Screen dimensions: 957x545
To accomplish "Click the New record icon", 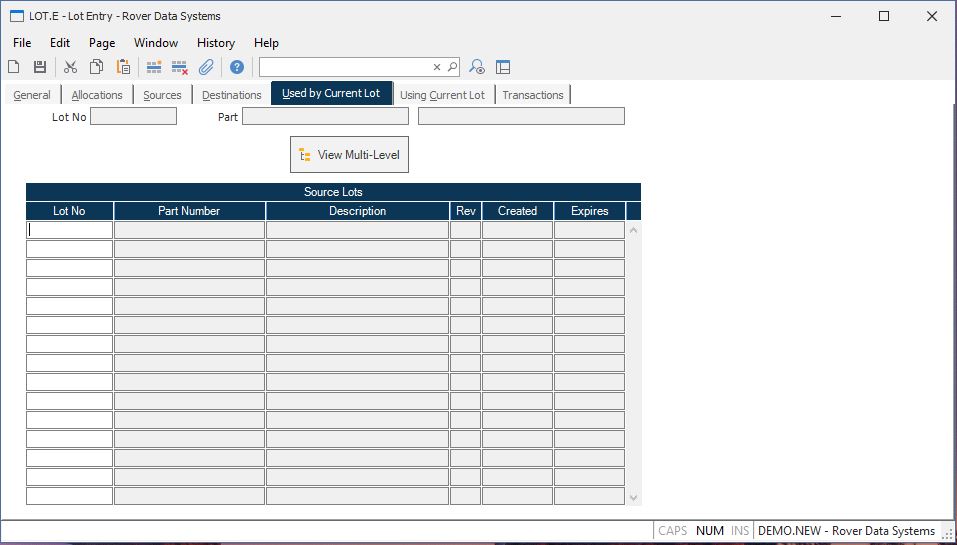I will [14, 67].
